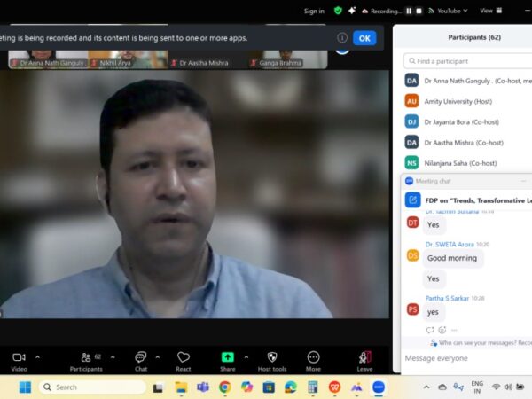
Task: Show hidden system tray icons
Action: click(x=426, y=387)
